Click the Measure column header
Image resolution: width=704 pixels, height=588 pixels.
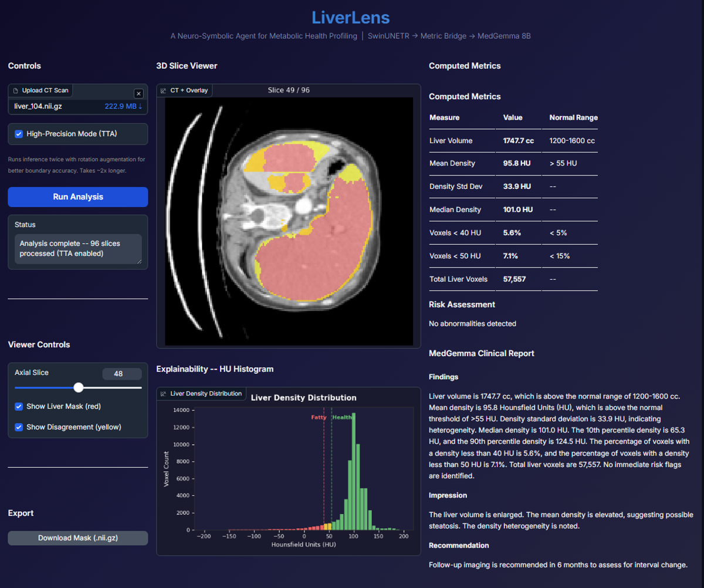tap(445, 117)
